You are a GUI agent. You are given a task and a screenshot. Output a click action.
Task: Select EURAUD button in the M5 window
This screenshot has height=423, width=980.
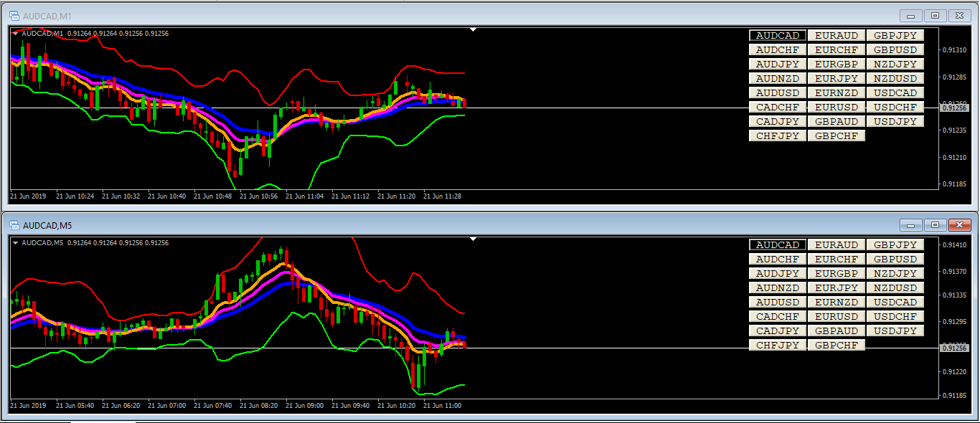(x=837, y=244)
